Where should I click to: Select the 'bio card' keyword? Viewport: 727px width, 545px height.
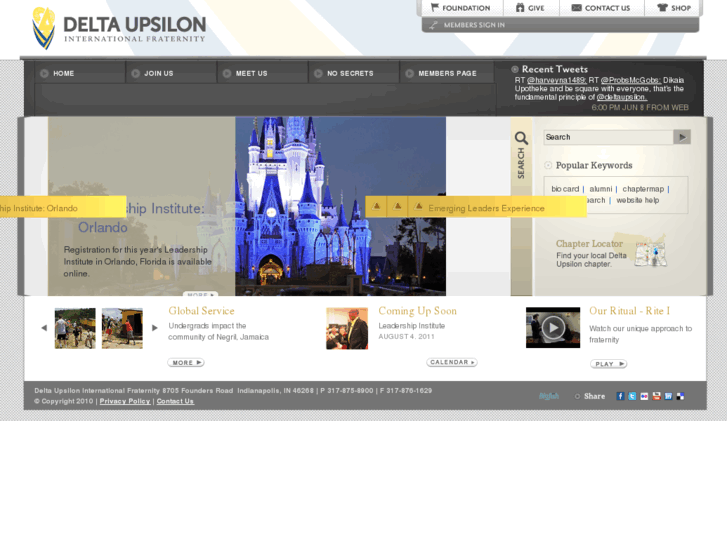pos(565,189)
